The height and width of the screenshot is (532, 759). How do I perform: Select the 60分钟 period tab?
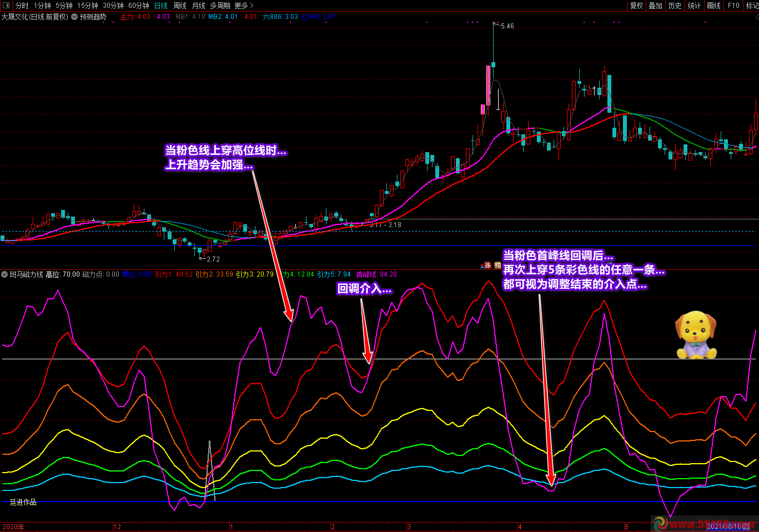pos(138,6)
